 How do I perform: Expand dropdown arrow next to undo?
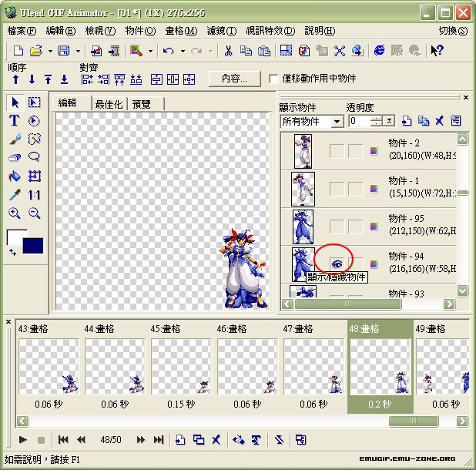183,52
